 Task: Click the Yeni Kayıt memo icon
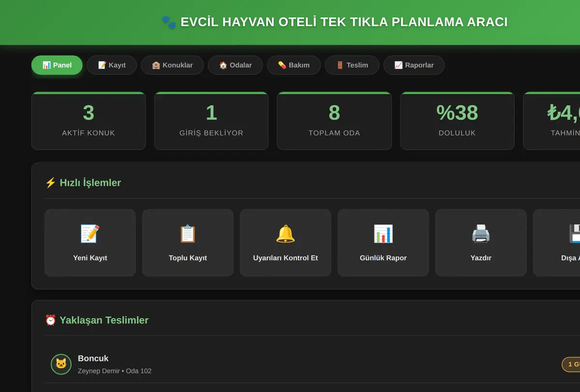(x=90, y=234)
